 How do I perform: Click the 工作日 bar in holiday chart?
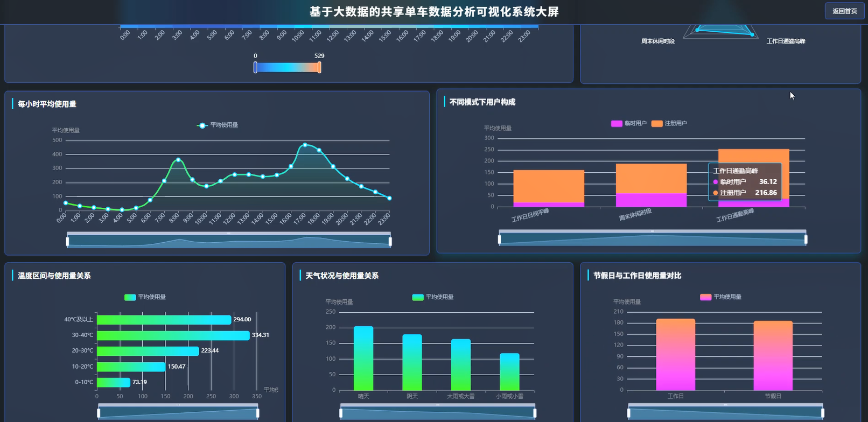pos(676,355)
